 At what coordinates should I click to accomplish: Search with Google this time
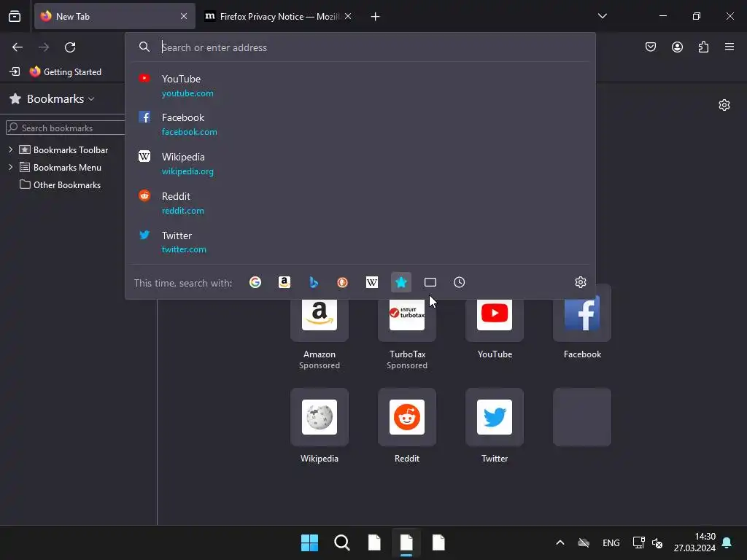[255, 282]
